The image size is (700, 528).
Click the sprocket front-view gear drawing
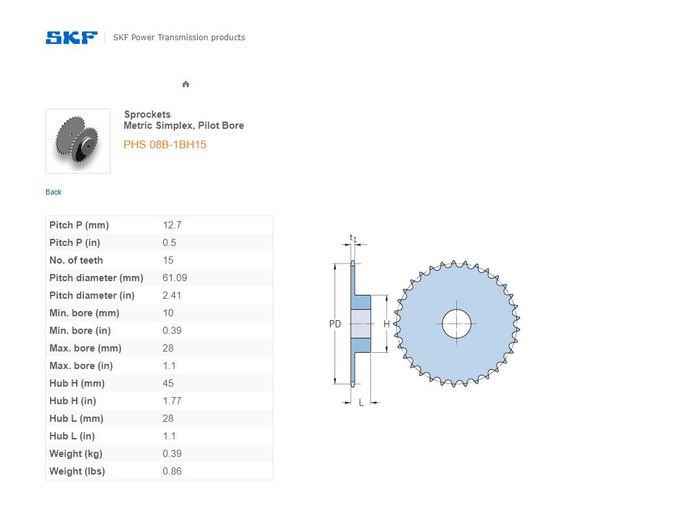[458, 322]
